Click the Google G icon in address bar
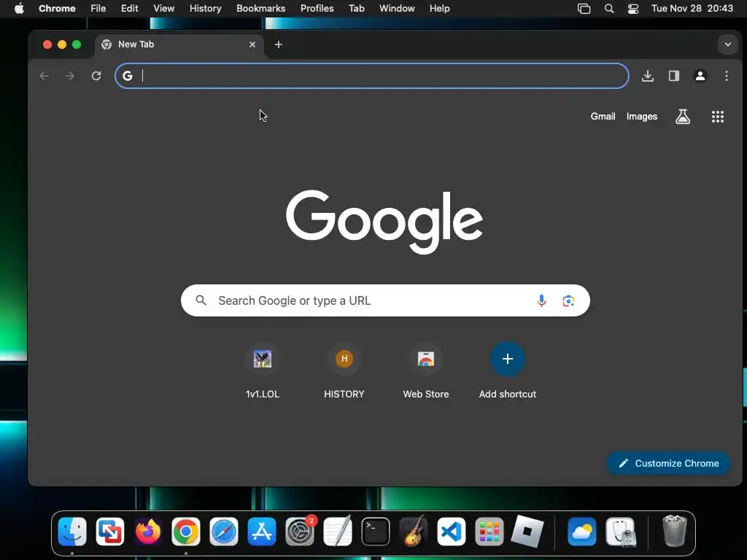This screenshot has height=560, width=747. 127,76
